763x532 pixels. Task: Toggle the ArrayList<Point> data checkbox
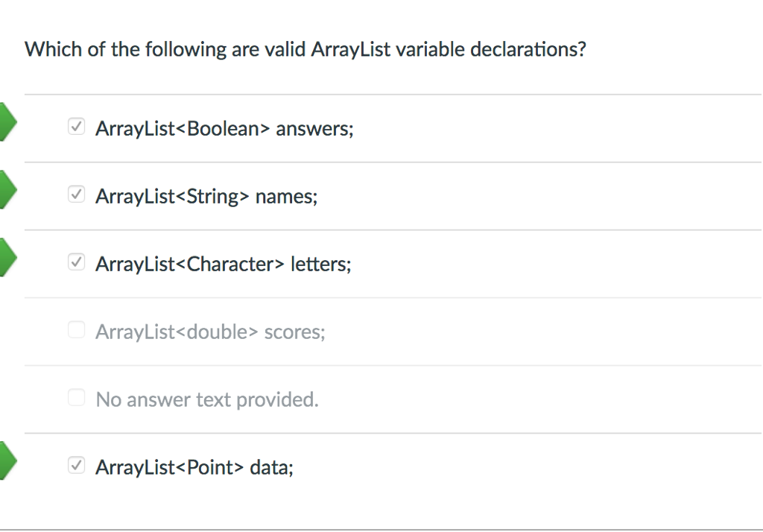pos(77,466)
